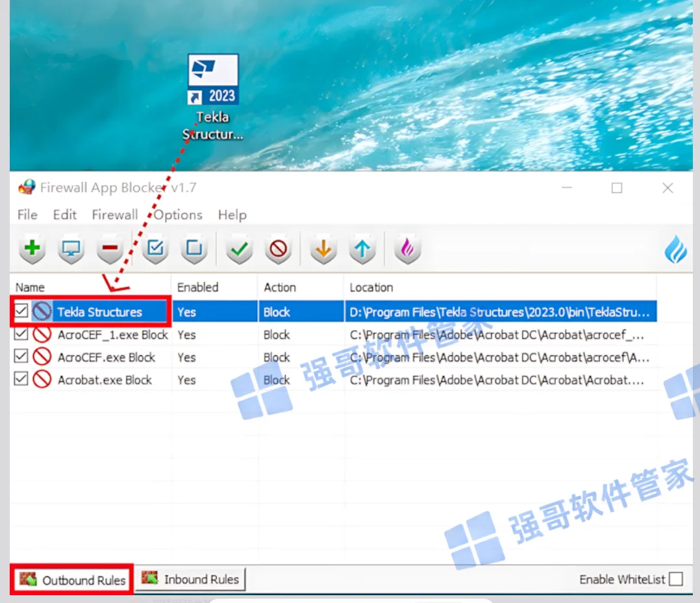Click the Firewall App Blocker title icon
This screenshot has width=700, height=603.
(27, 187)
